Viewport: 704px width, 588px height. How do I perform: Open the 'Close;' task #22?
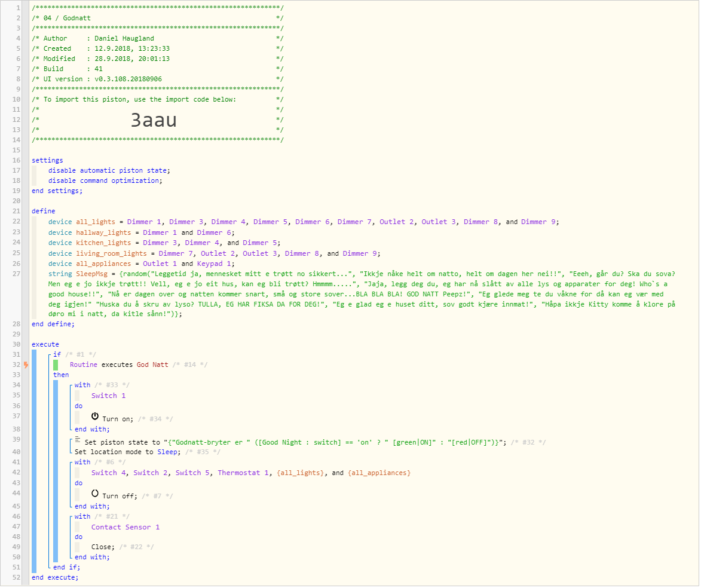(103, 548)
